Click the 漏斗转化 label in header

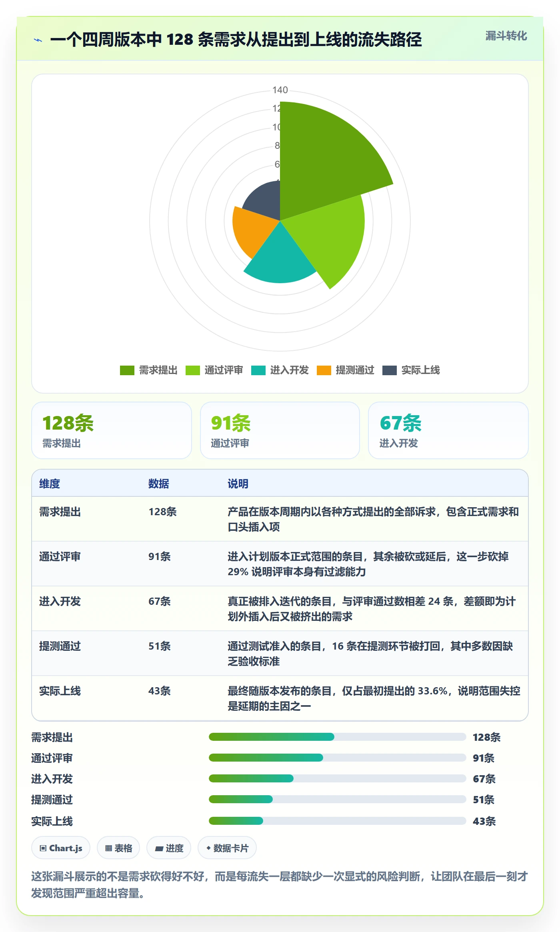point(506,36)
